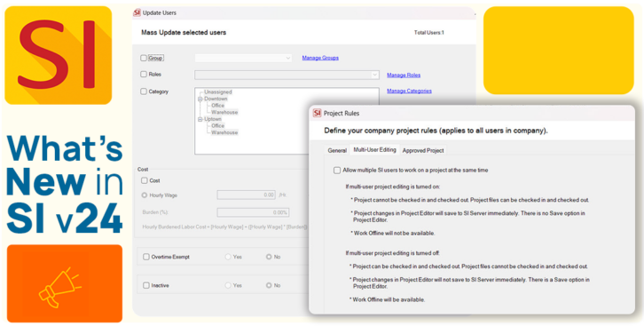Switch to the Multi-User Editing tab
Viewport: 644px width, 326px height.
374,149
